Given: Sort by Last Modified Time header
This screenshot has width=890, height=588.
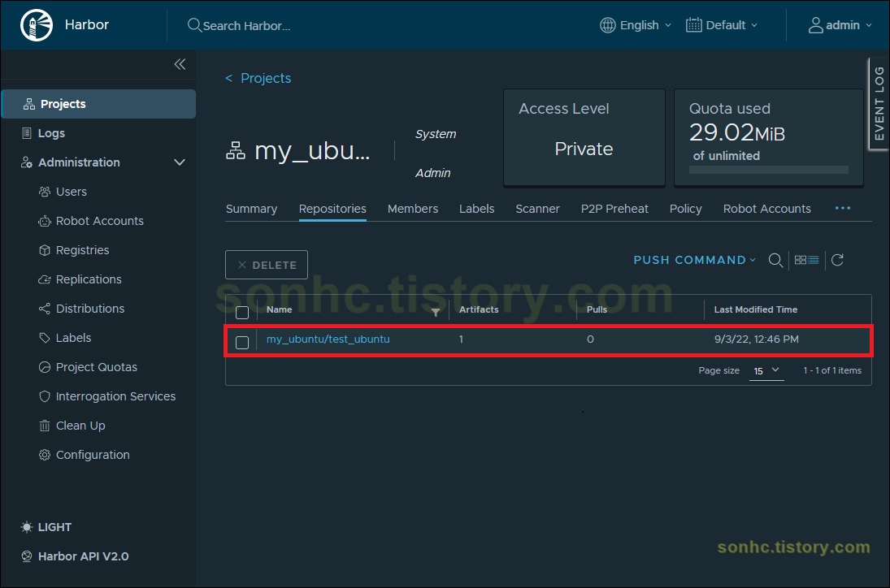Looking at the screenshot, I should [x=755, y=309].
